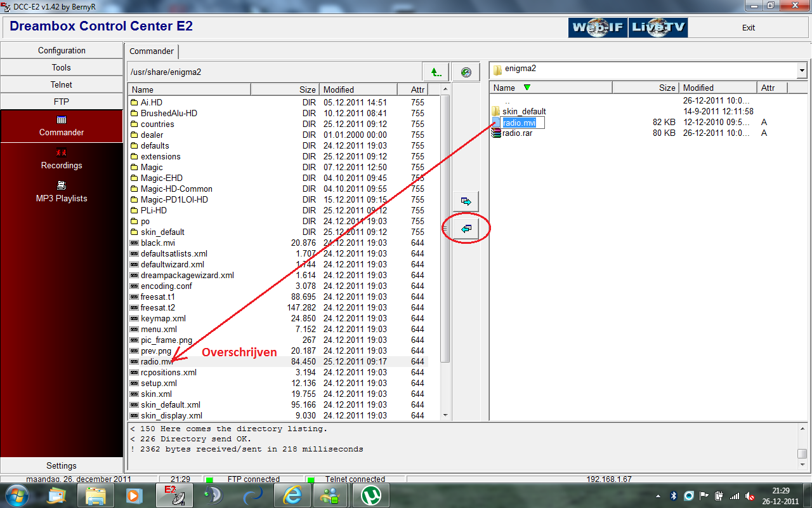The image size is (812, 508).
Task: Open the network signal tray icon
Action: point(735,495)
